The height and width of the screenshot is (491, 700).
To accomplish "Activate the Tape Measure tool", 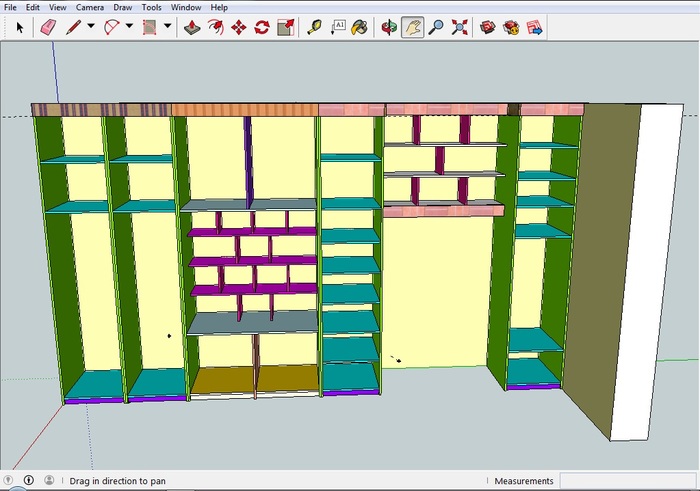I will (x=314, y=28).
